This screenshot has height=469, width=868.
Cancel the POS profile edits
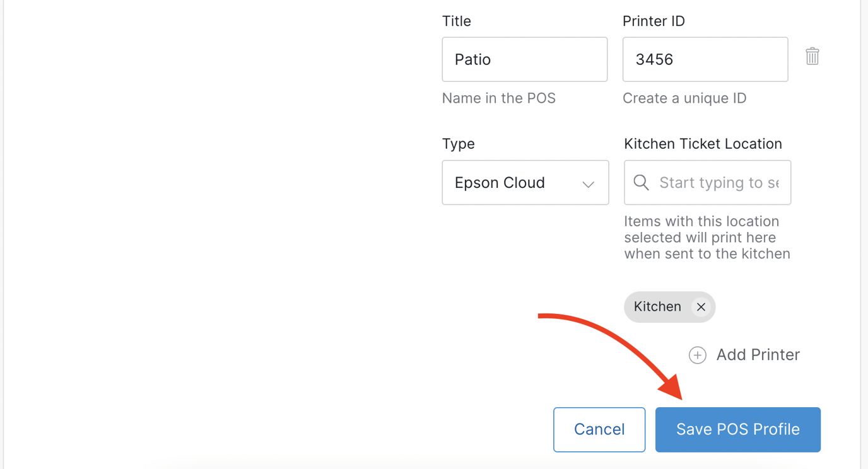(x=599, y=429)
